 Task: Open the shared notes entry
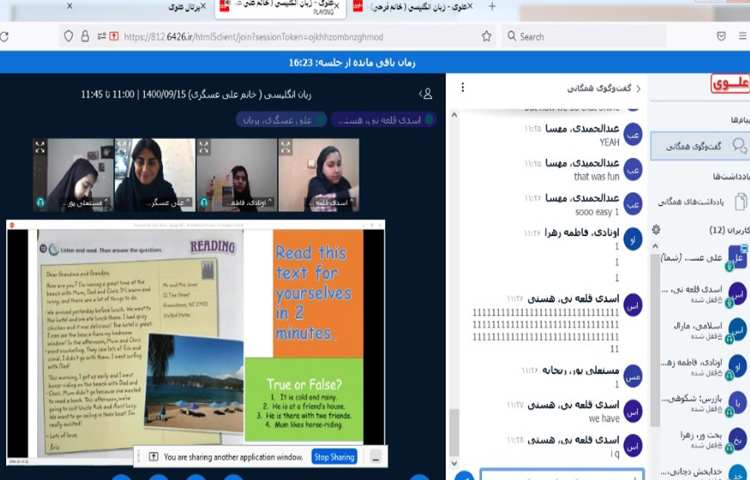[x=702, y=202]
